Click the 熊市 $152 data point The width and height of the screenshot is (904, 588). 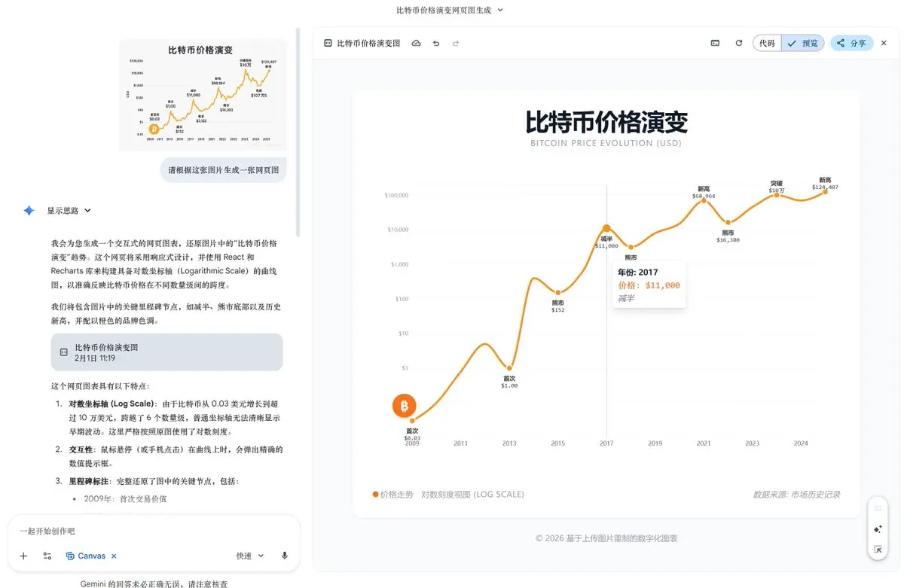coord(558,293)
